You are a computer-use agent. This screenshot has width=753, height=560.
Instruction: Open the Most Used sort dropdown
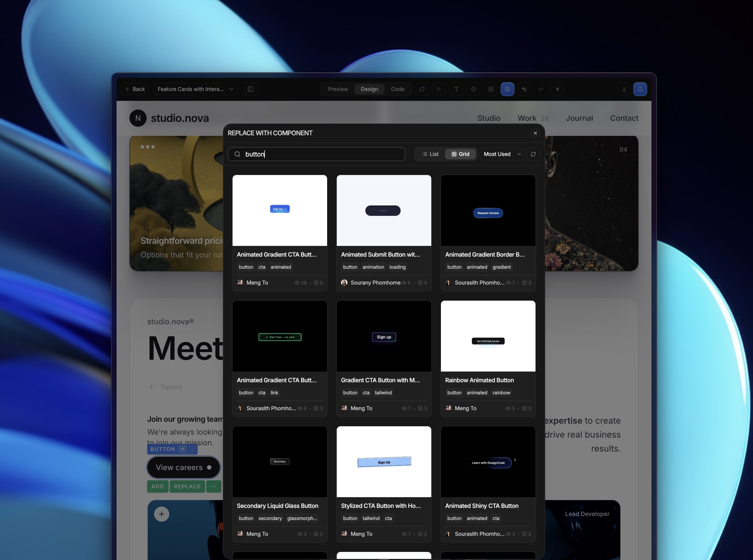point(501,154)
